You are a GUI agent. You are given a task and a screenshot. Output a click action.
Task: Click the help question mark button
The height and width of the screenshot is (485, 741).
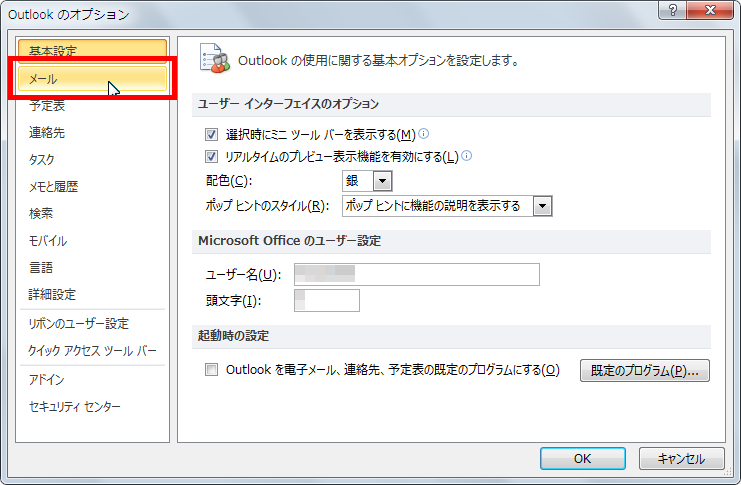click(673, 9)
